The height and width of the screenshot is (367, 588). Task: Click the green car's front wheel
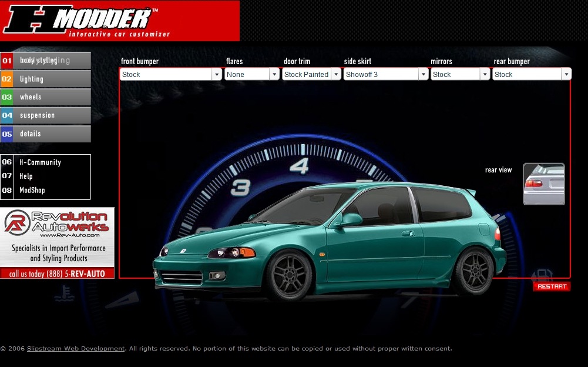(x=290, y=275)
